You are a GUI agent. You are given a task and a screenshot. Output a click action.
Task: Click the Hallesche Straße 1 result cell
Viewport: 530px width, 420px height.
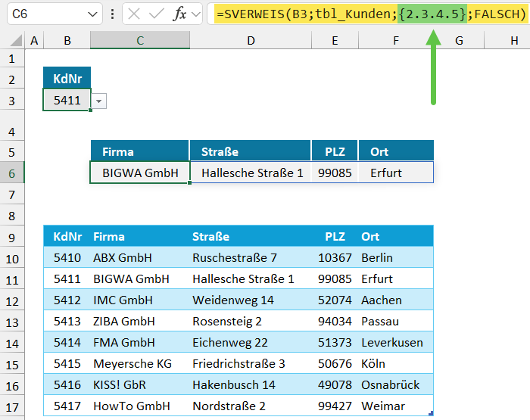pyautogui.click(x=251, y=173)
